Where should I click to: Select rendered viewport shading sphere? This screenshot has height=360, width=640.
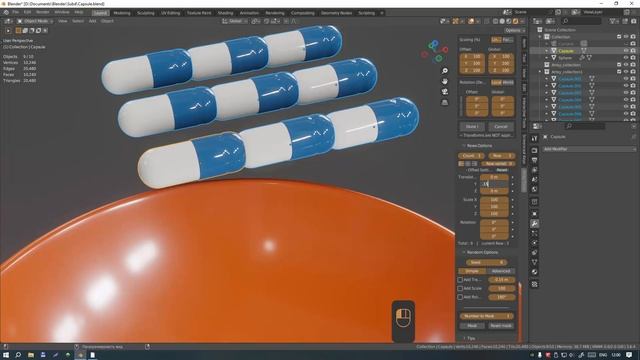[x=516, y=21]
